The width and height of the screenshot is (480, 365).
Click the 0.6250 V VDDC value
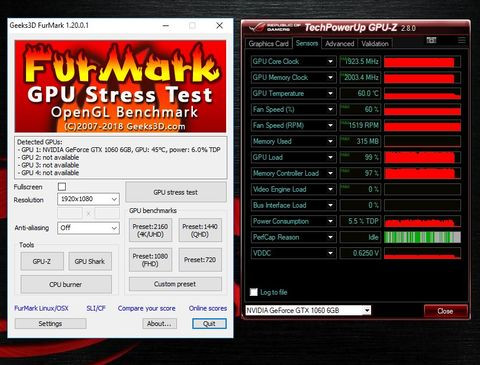coord(360,253)
